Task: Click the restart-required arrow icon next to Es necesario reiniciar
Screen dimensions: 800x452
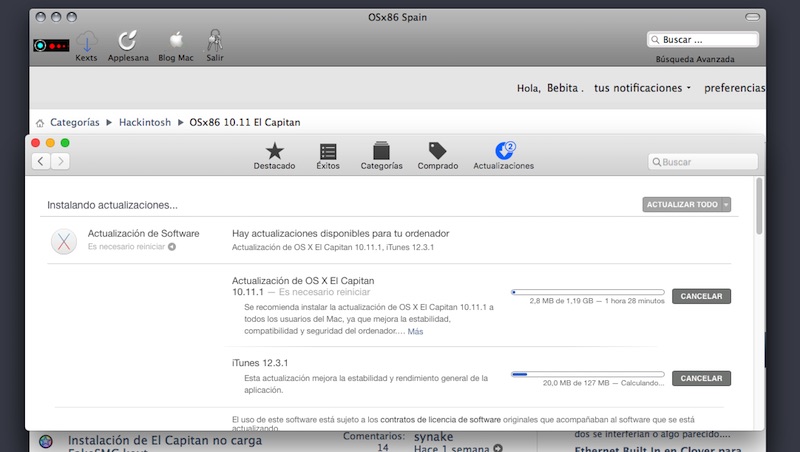Action: click(x=172, y=247)
